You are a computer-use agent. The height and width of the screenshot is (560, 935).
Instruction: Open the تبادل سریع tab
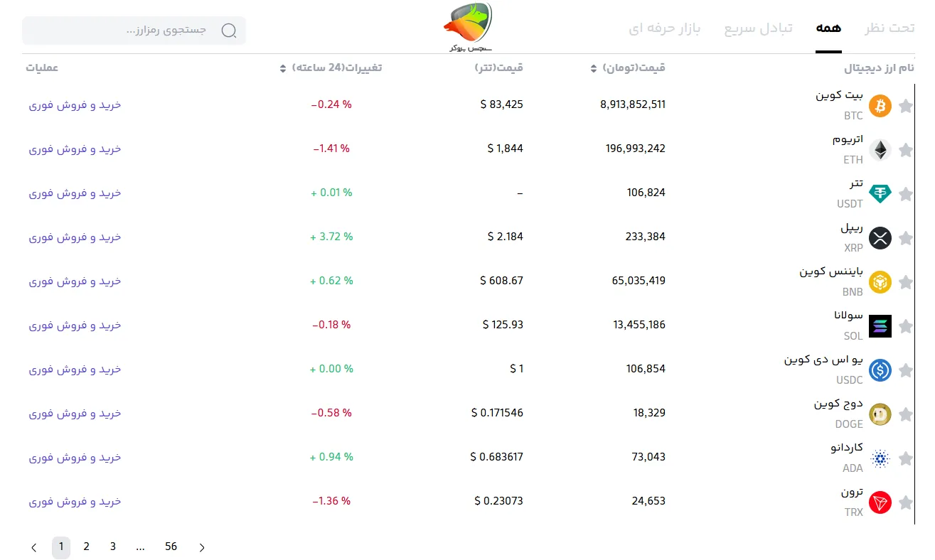coord(758,28)
